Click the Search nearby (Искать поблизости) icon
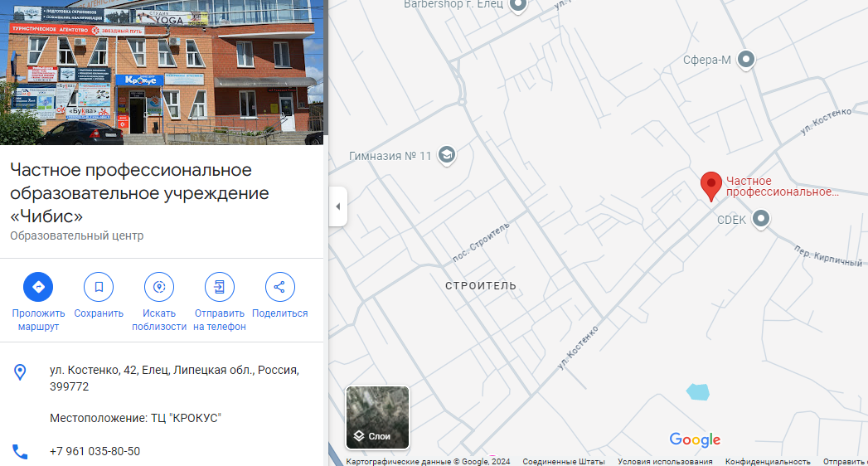The height and width of the screenshot is (466, 868). (x=159, y=287)
